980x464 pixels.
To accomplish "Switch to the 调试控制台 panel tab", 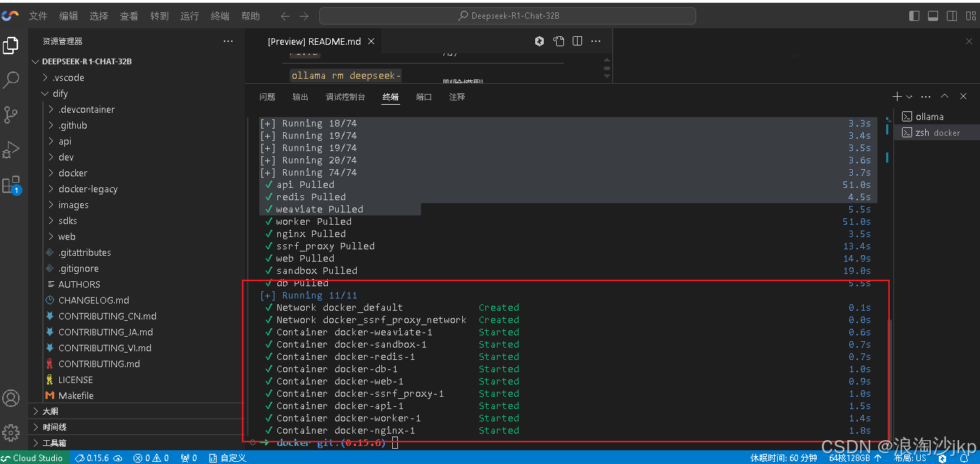I will pyautogui.click(x=345, y=97).
